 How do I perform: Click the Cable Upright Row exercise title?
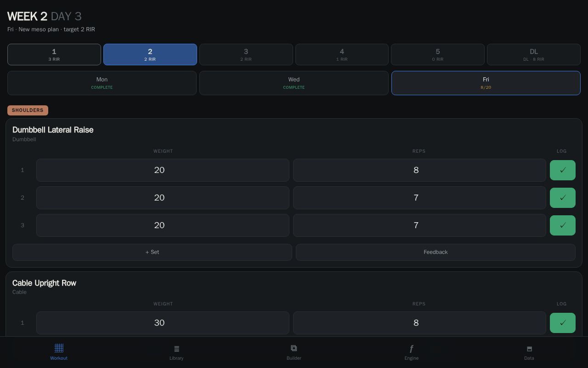(x=44, y=283)
